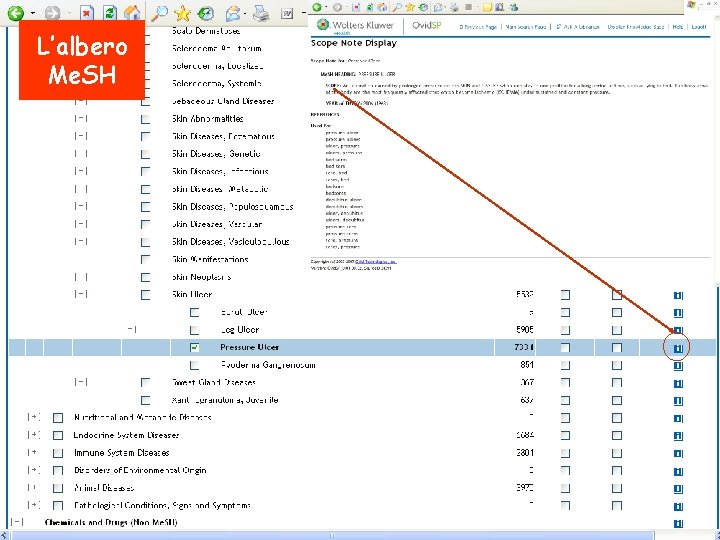Click Back arrow in Scope Note window toolbar
Image resolution: width=720 pixels, height=540 pixels.
point(316,7)
